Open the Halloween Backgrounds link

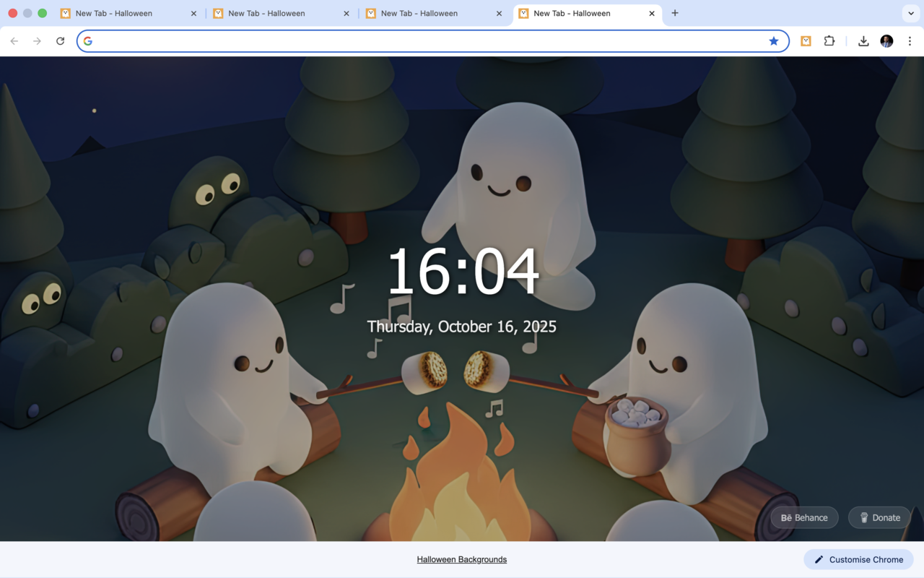click(461, 558)
